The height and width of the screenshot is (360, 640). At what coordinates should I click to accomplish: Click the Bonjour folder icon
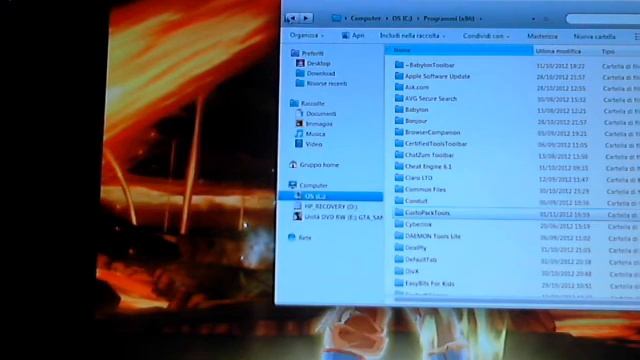pyautogui.click(x=399, y=121)
